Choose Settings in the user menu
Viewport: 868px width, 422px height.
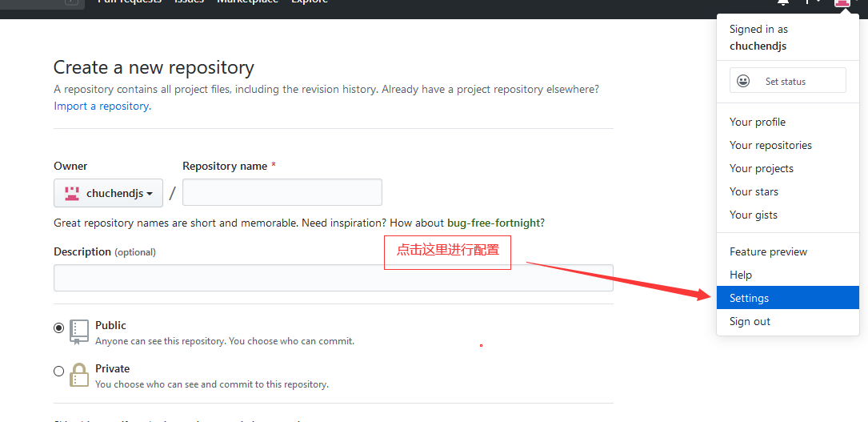tap(788, 298)
